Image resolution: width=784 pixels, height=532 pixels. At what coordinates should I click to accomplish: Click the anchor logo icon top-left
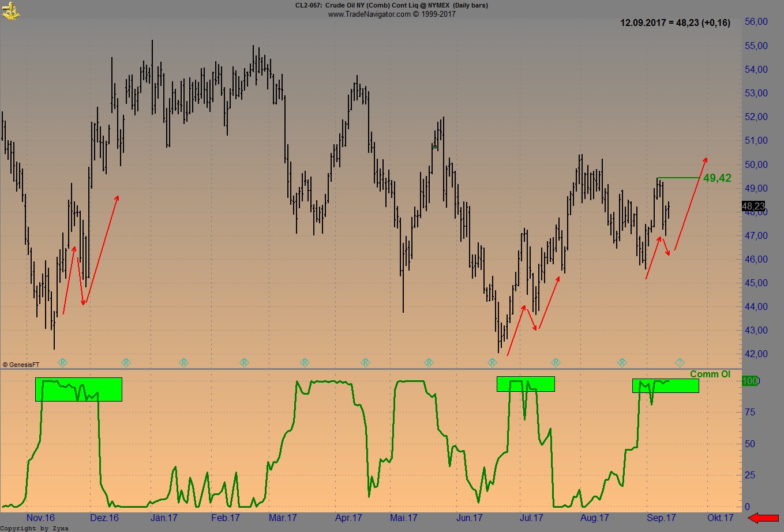11,10
